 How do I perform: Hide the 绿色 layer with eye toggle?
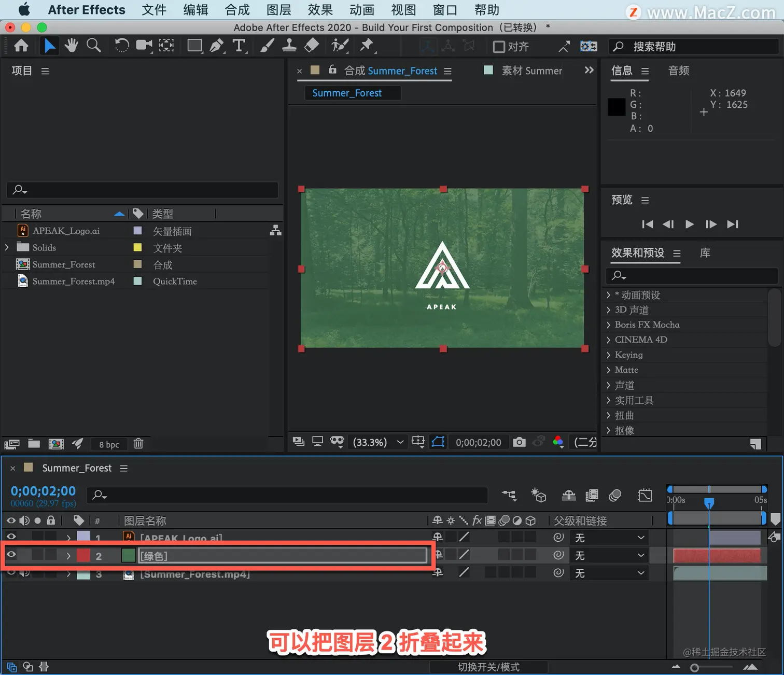point(11,555)
